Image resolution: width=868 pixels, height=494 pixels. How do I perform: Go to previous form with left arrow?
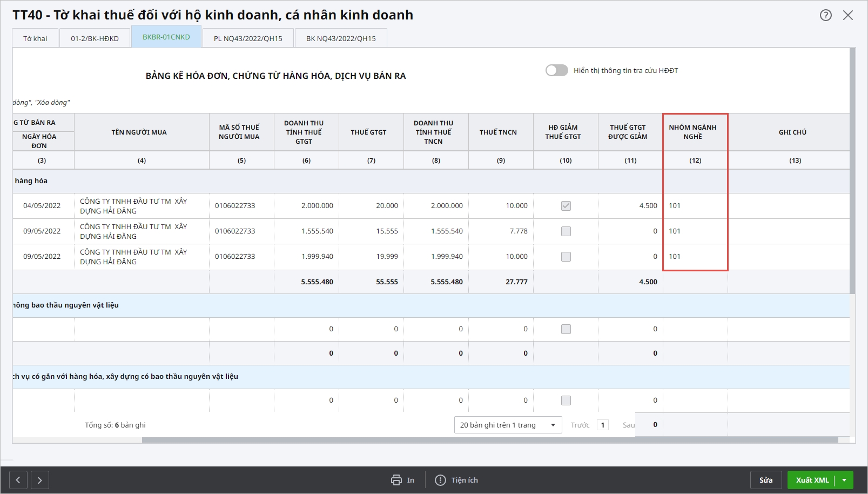(x=18, y=480)
